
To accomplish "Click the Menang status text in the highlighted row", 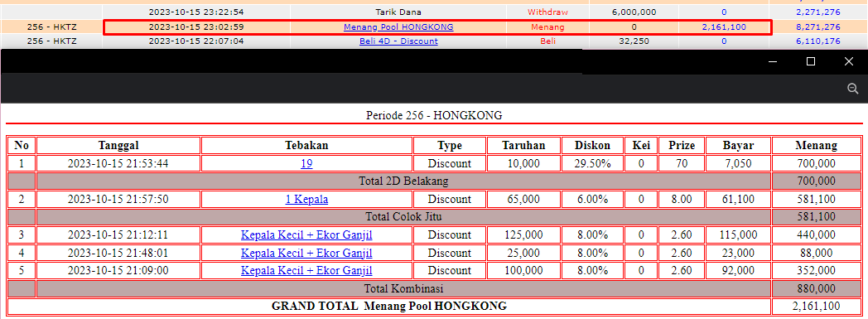I will pos(547,27).
